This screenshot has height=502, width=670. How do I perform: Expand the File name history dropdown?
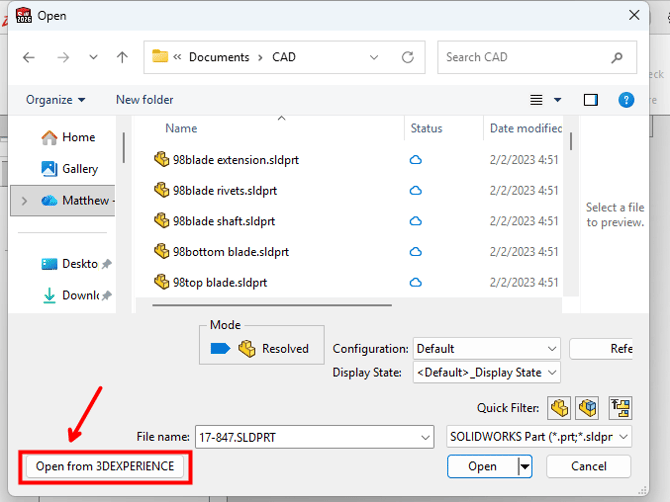[x=425, y=437]
